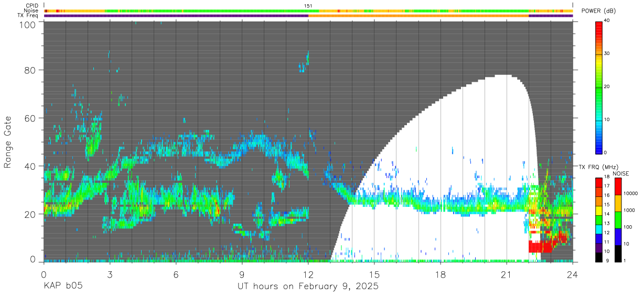Select the NOISE legend title
This screenshot has width=644, height=297.
622,173
